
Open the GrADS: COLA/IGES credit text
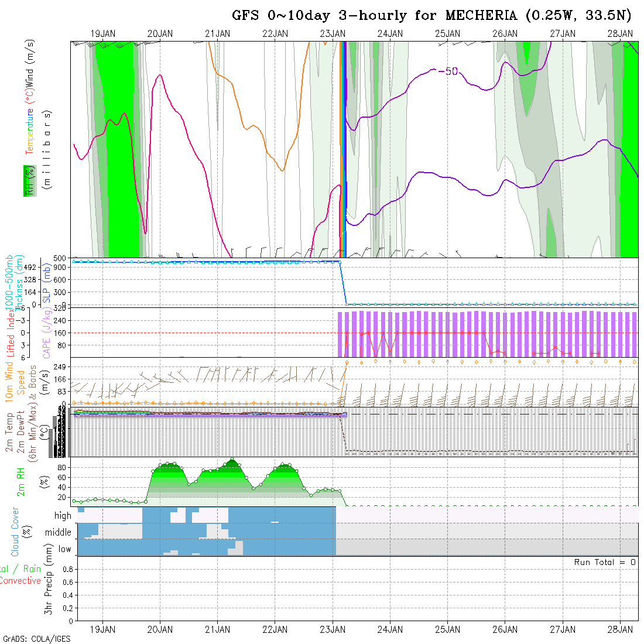[x=36, y=639]
